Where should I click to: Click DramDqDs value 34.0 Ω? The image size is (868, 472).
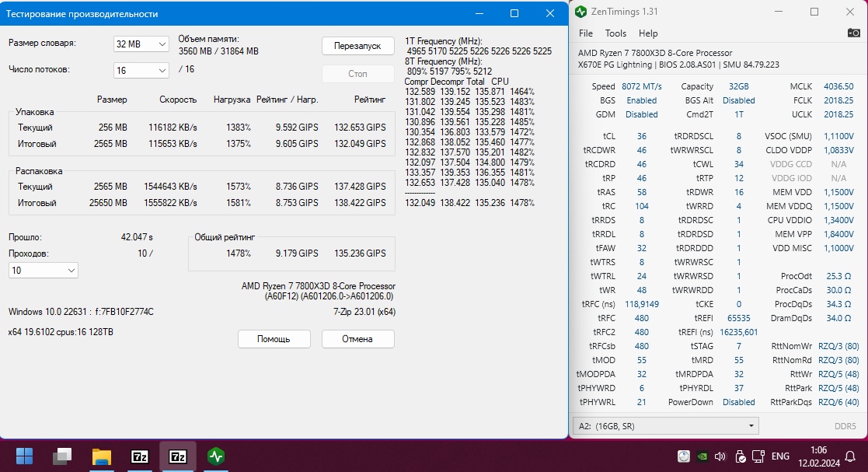838,318
